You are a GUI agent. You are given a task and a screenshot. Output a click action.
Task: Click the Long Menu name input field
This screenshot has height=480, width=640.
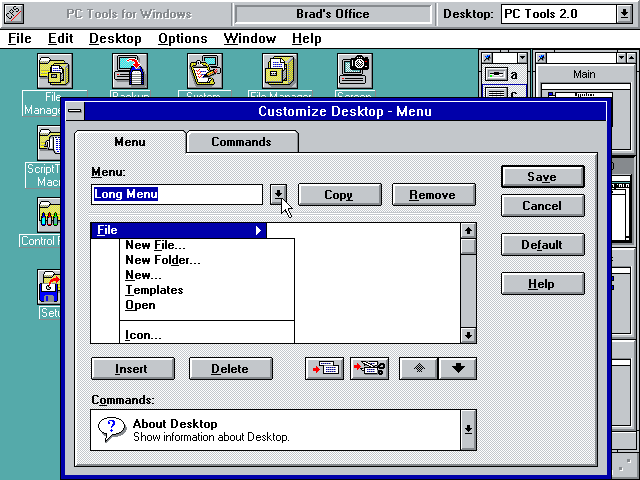177,194
